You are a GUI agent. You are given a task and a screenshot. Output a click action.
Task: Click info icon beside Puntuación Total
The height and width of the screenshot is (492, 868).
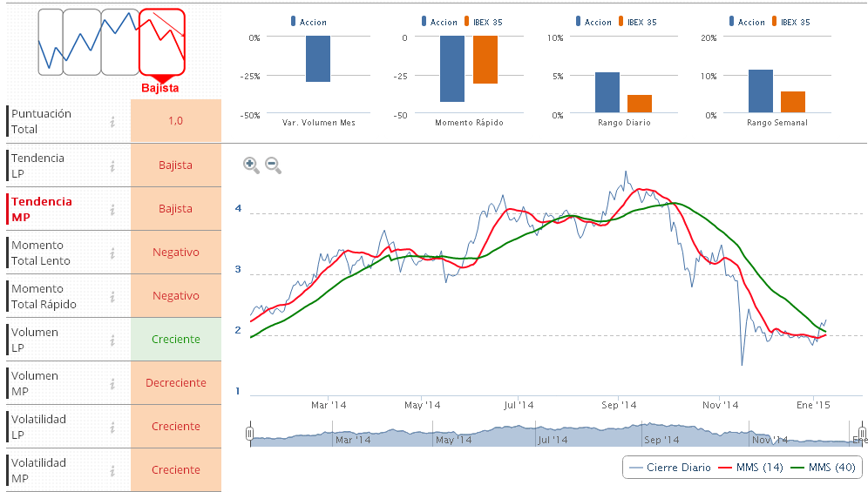coord(112,122)
